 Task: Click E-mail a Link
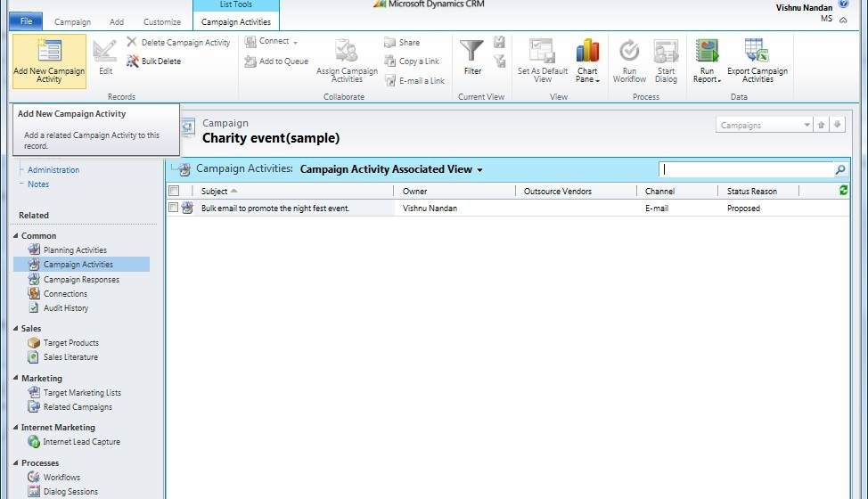pos(414,81)
